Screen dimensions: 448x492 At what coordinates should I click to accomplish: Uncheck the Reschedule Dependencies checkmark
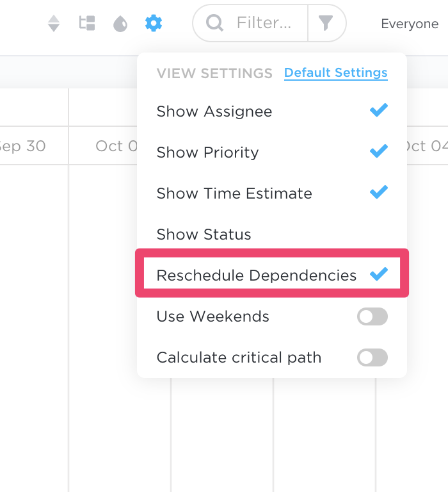point(379,274)
